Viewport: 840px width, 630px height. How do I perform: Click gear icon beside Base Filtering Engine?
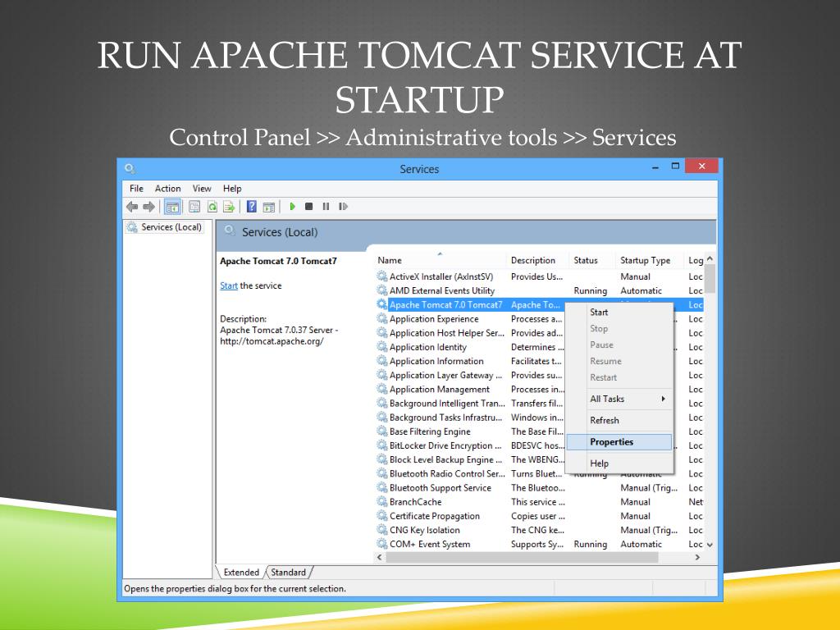[x=382, y=431]
